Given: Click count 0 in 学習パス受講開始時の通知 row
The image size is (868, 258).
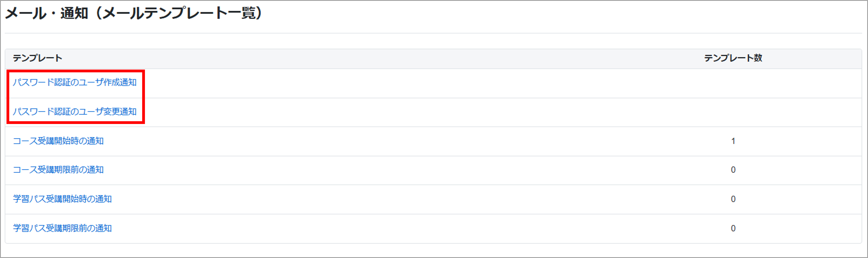Looking at the screenshot, I should [x=733, y=199].
